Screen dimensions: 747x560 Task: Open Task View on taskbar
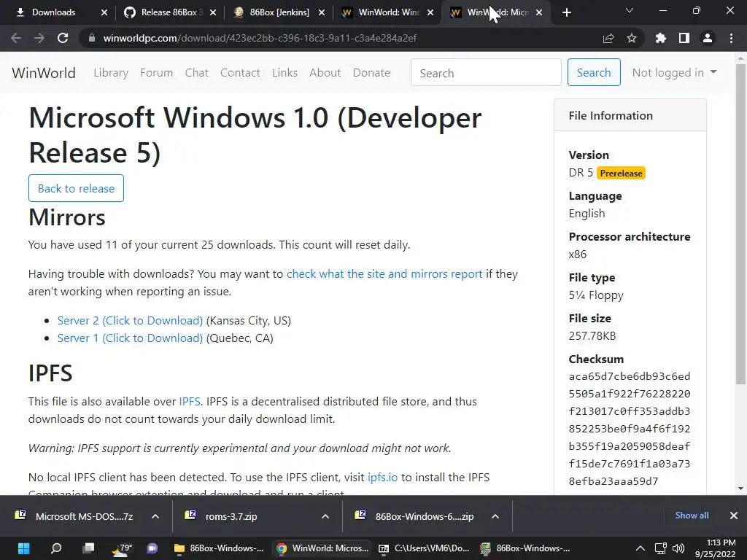[88, 548]
